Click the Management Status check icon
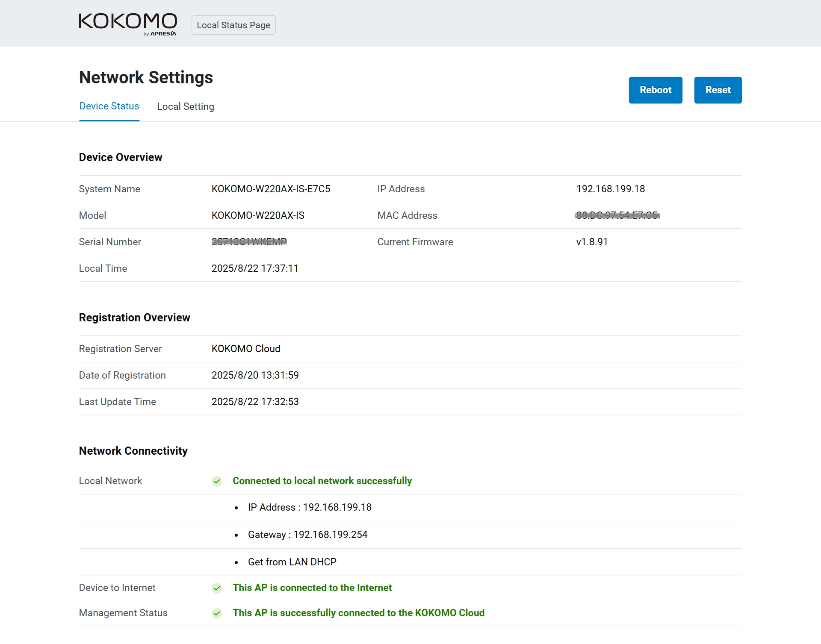Viewport: 821px width, 644px height. pos(217,614)
